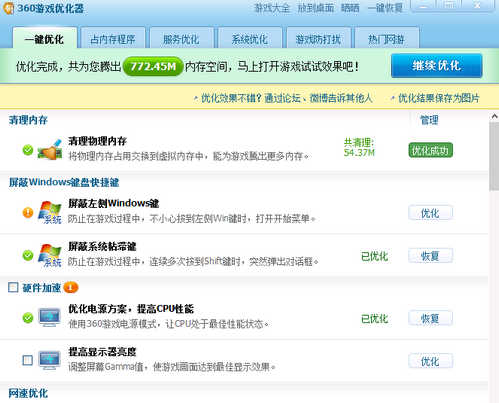Image resolution: width=499 pixels, height=403 pixels.
Task: Click the 优化结果保存为图片 link
Action: 439,98
